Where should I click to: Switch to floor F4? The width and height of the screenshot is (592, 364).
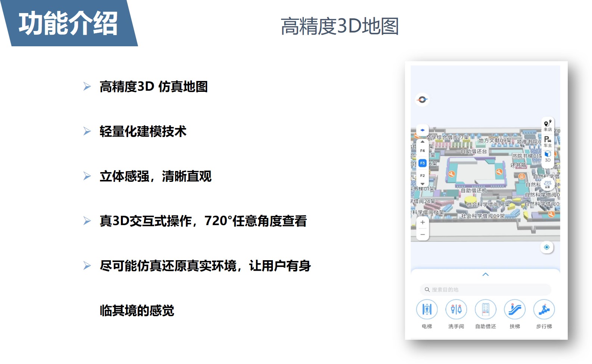tap(423, 151)
